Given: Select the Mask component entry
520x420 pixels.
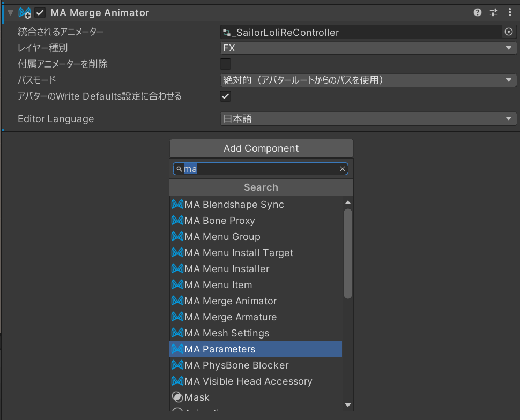Looking at the screenshot, I should tap(256, 397).
